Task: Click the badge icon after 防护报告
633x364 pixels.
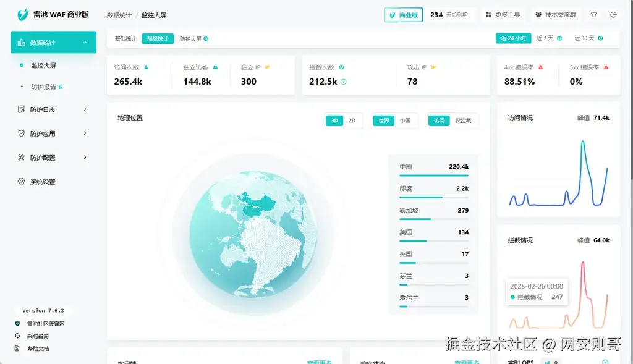Action: tap(61, 87)
